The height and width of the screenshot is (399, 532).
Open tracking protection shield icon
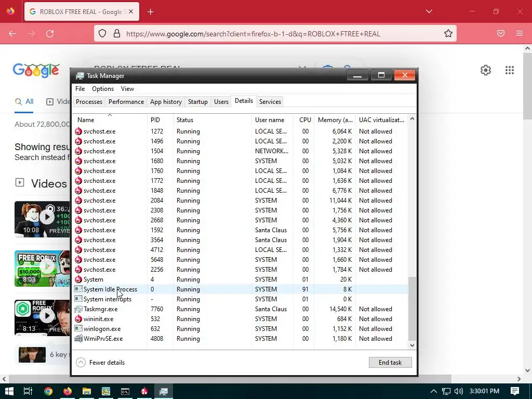click(102, 33)
